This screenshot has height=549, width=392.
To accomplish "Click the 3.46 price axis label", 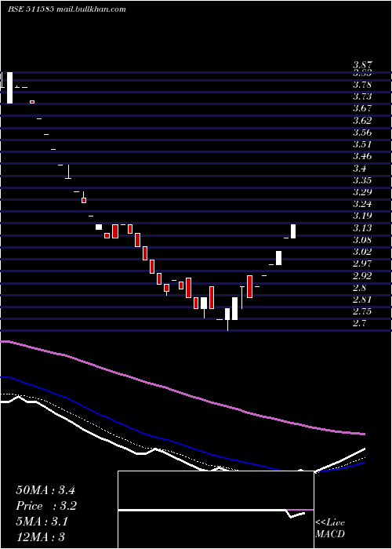I will [x=362, y=157].
